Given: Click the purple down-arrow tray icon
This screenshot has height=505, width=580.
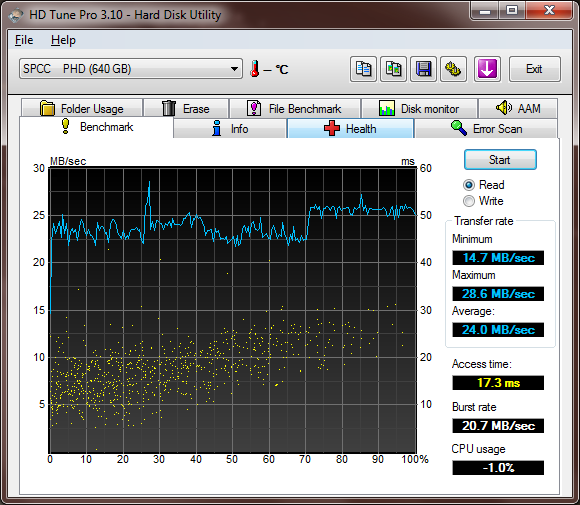Looking at the screenshot, I should coord(487,69).
